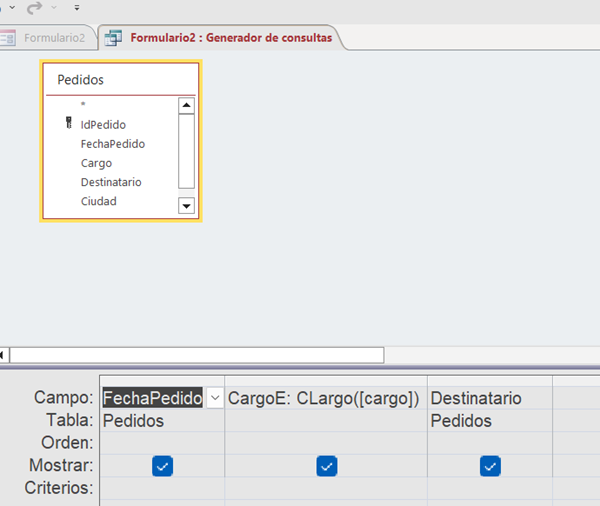Select the Ciudad field in Pedidos
The height and width of the screenshot is (506, 600).
[99, 201]
